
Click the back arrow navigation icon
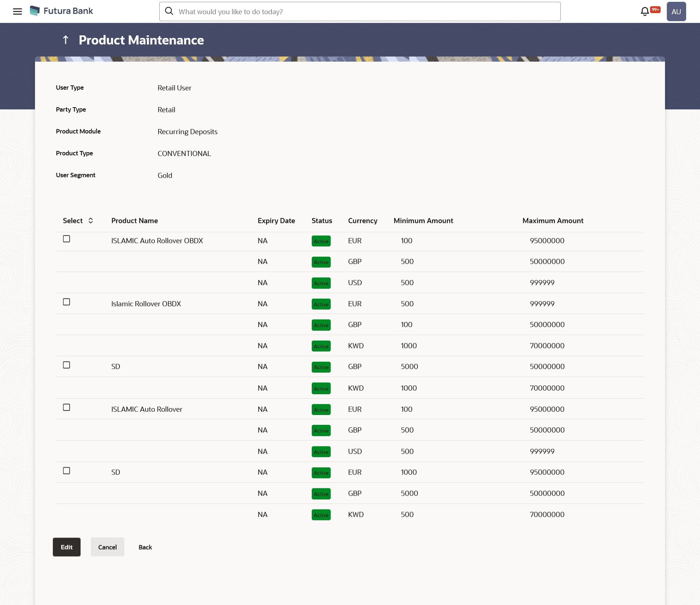(x=66, y=40)
